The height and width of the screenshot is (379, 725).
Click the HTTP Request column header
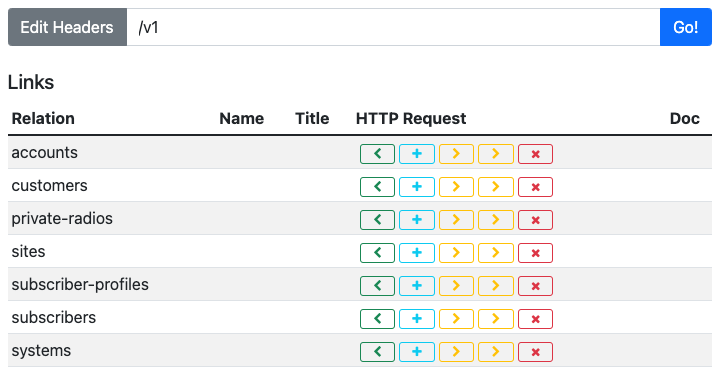pos(411,118)
